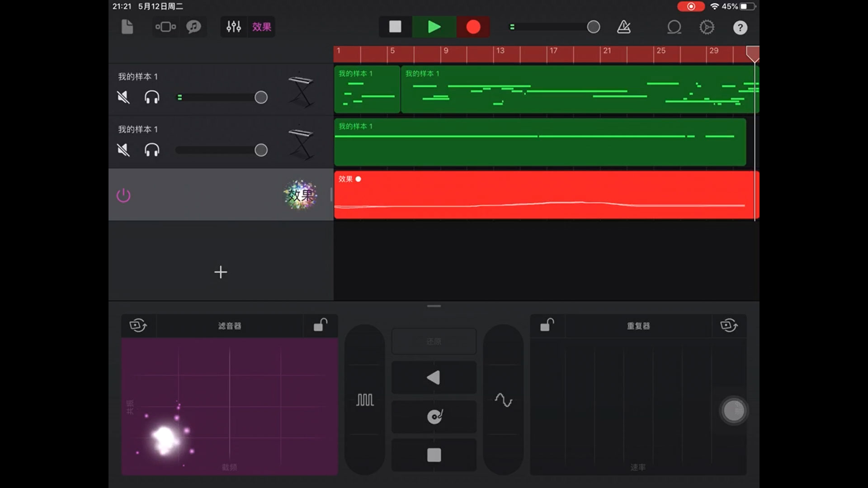The image size is (868, 488).
Task: Solo the first 我的样本 1 track
Action: pyautogui.click(x=152, y=97)
